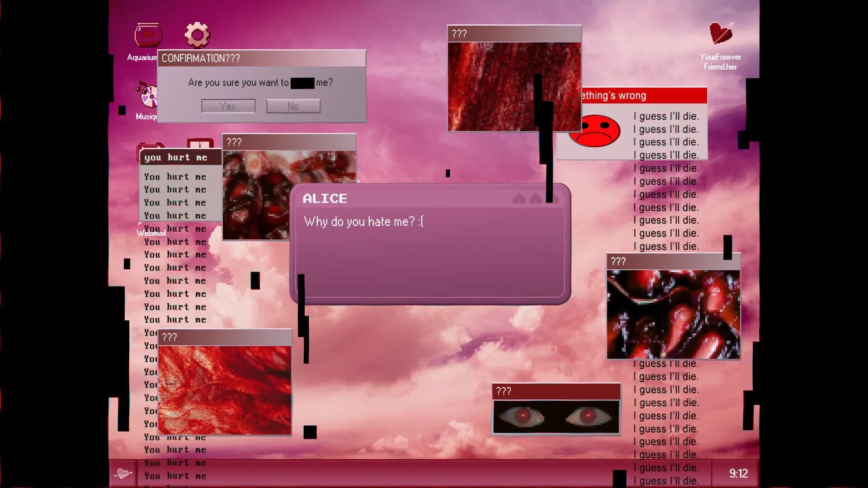Click a heart control on the ALICE window
Image resolution: width=868 pixels, height=488 pixels.
click(x=519, y=199)
